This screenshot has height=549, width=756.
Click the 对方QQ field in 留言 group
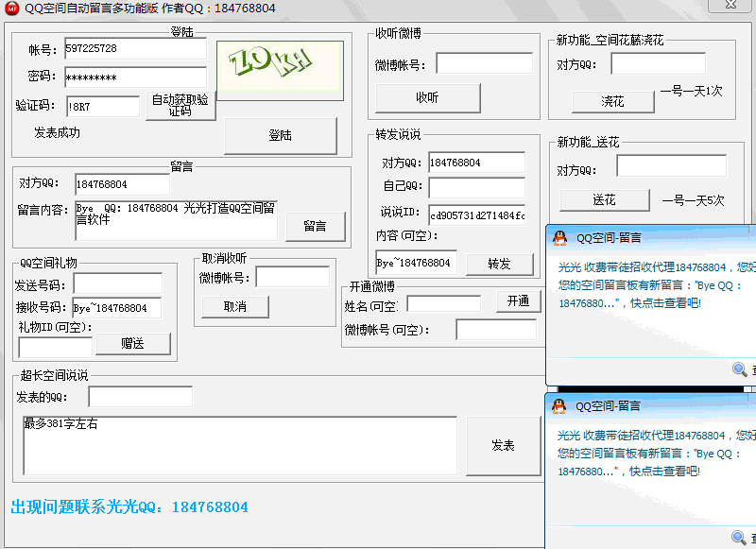(x=123, y=184)
